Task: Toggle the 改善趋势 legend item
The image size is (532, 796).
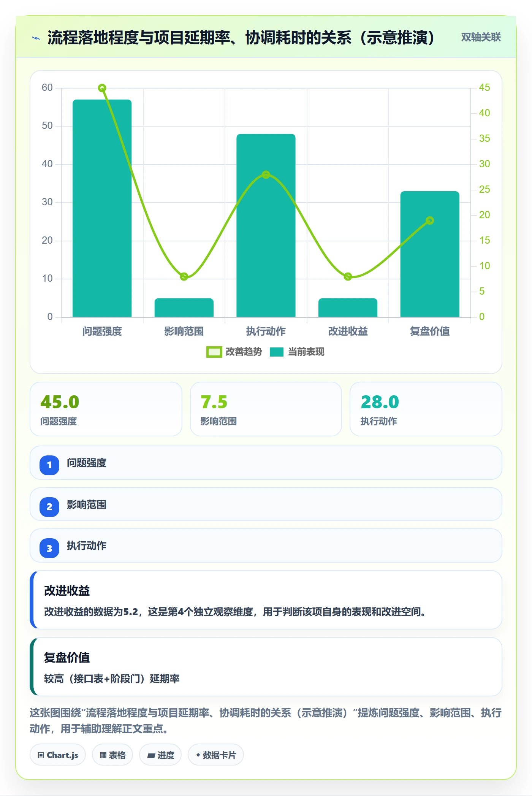Action: pos(234,352)
